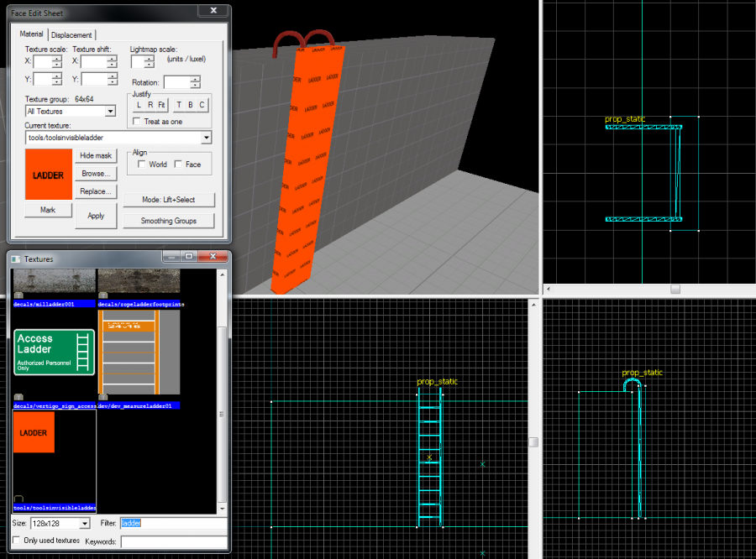Click the Justify Top (T) button
Image resolution: width=756 pixels, height=559 pixels.
179,105
